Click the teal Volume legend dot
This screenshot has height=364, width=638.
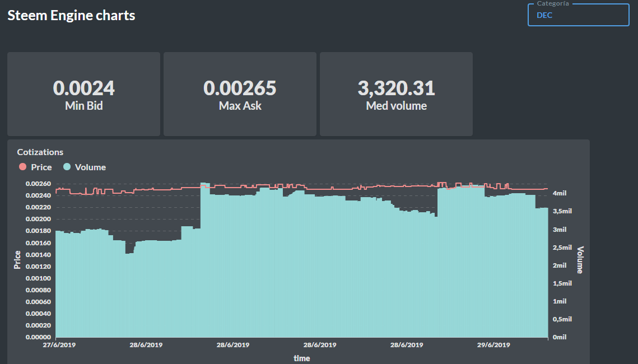coord(67,167)
